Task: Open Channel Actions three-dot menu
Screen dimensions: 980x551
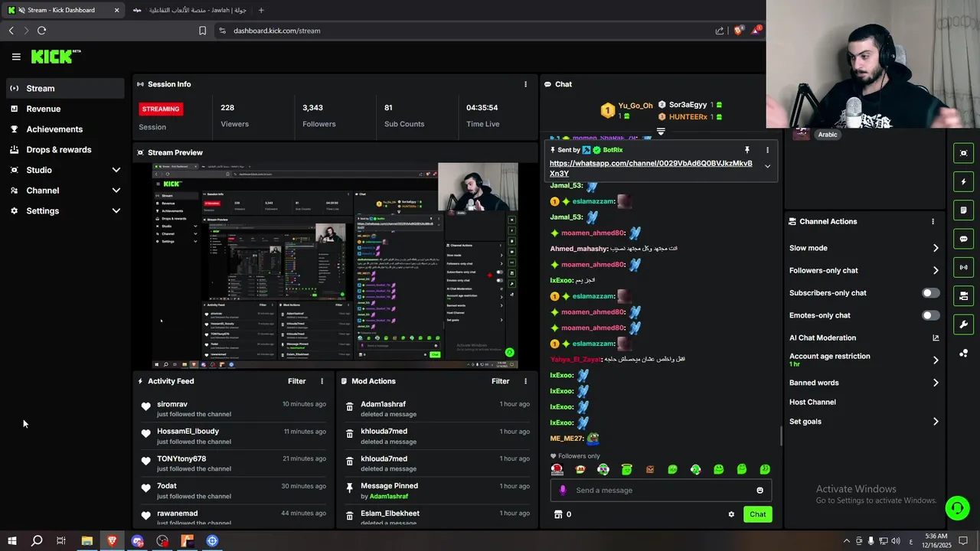Action: pos(933,221)
